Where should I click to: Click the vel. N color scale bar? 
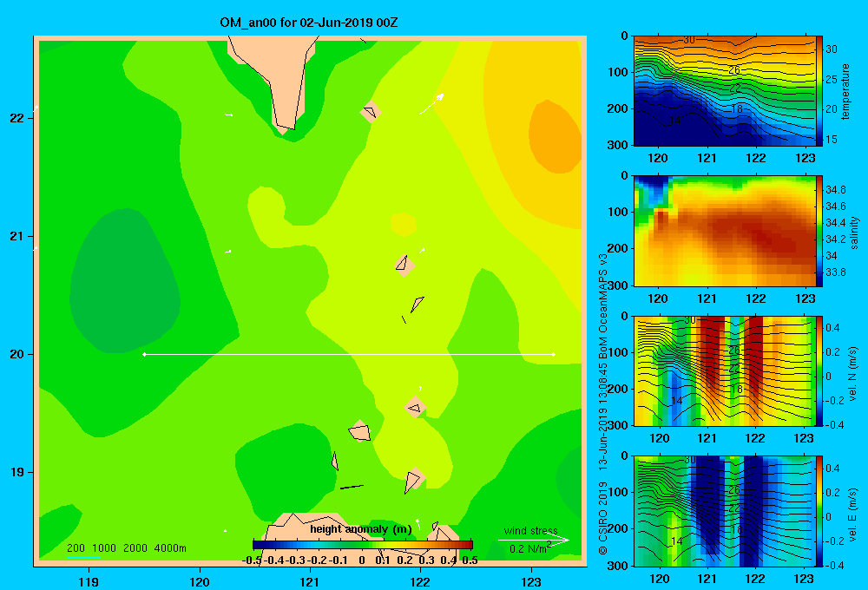coord(819,370)
